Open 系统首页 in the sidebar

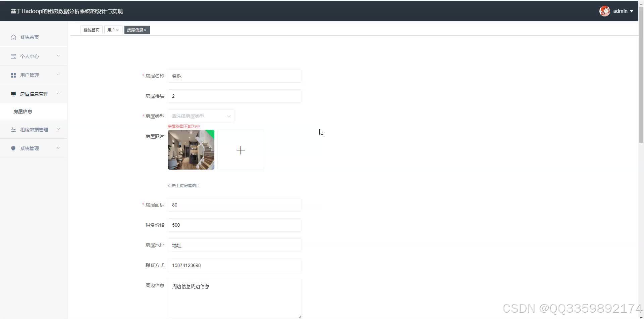tap(34, 37)
